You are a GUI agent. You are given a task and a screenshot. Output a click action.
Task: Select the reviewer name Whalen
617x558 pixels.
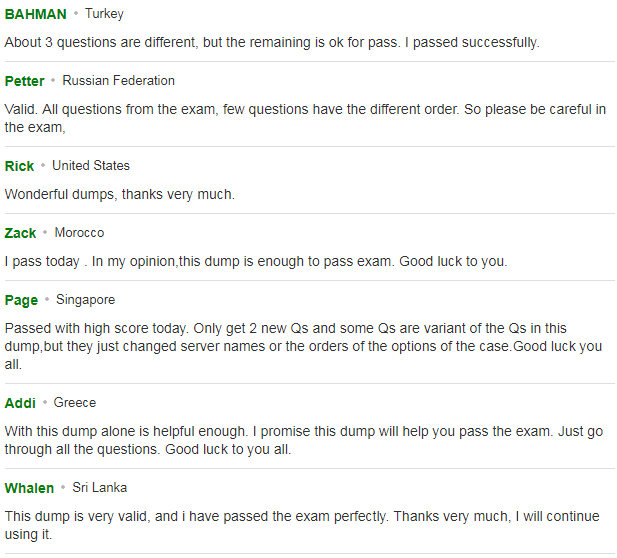(x=29, y=488)
